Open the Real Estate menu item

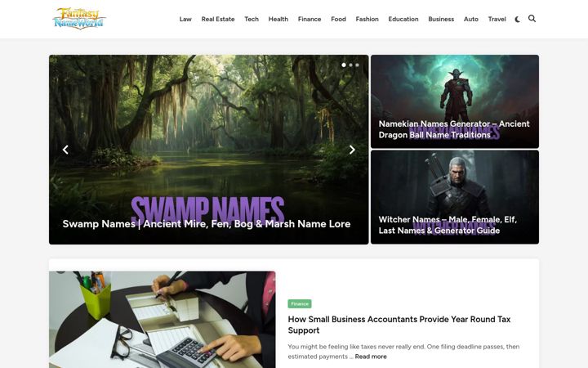point(218,19)
